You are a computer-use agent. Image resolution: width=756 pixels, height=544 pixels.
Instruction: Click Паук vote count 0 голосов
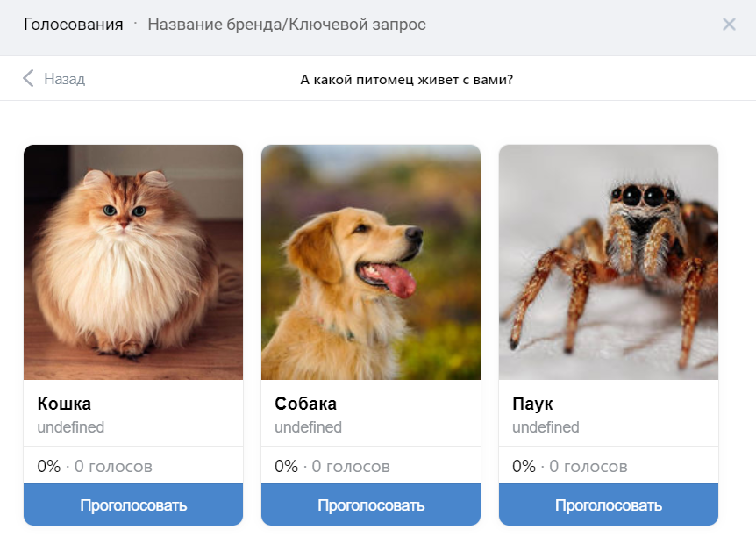tap(588, 467)
